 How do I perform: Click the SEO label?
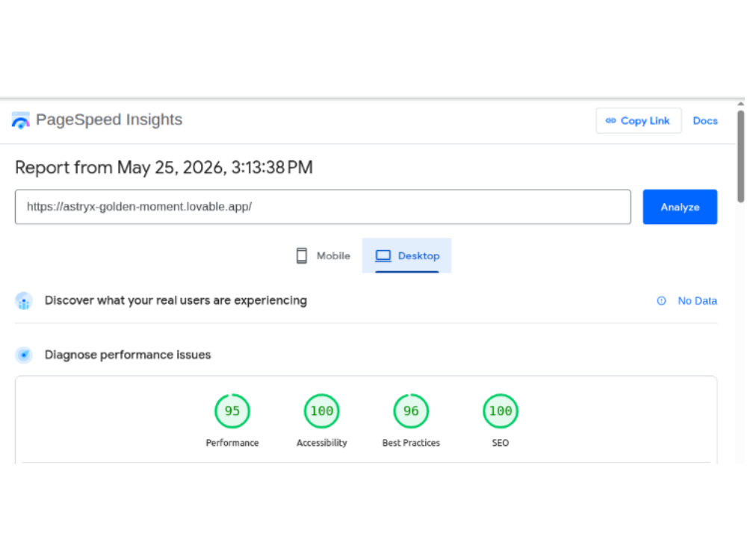coord(500,443)
